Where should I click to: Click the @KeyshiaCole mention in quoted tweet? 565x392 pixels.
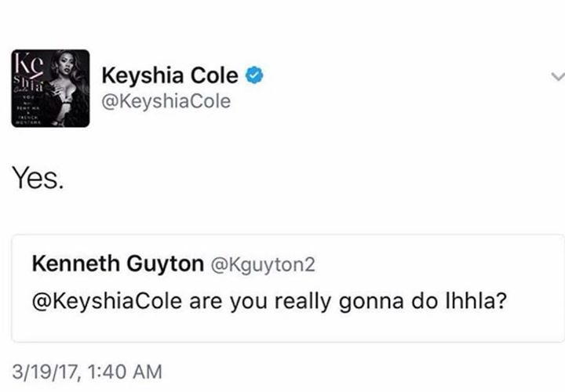[x=107, y=300]
